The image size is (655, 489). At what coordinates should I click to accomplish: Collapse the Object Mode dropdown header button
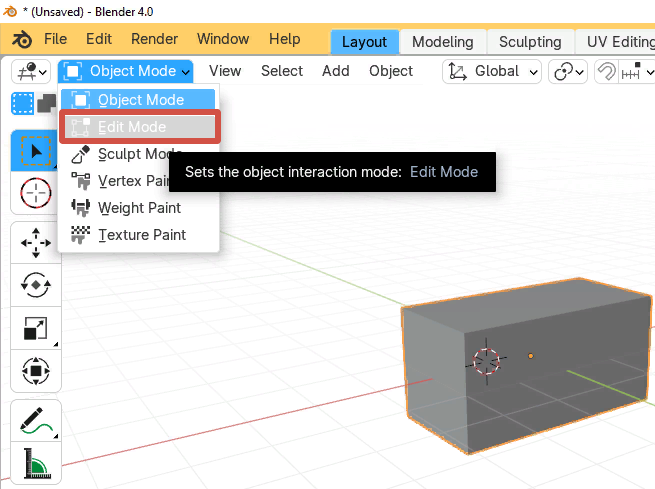(125, 71)
